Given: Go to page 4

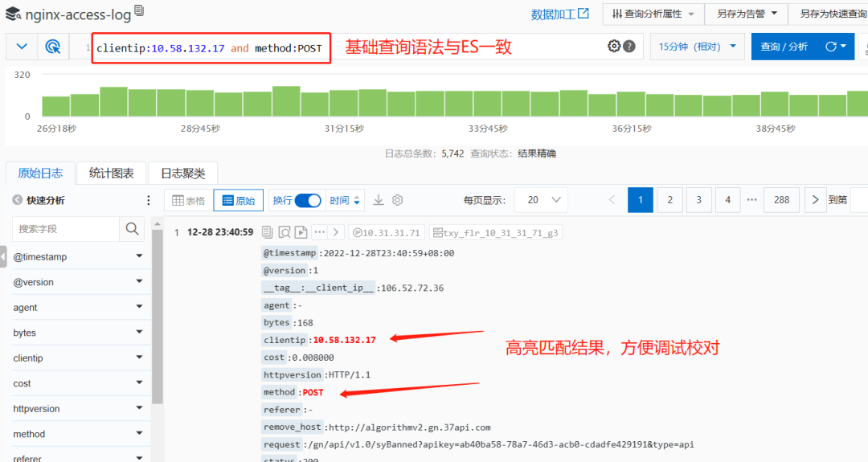Looking at the screenshot, I should point(728,200).
